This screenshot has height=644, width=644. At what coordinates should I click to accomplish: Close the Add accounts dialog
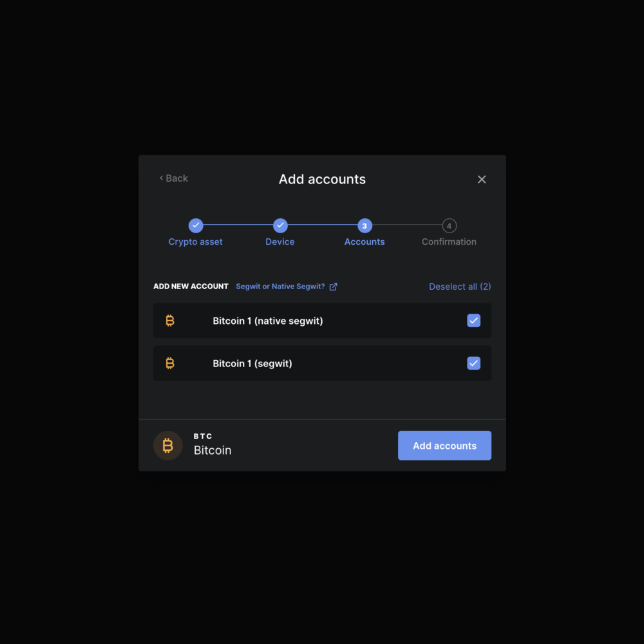[x=482, y=180]
